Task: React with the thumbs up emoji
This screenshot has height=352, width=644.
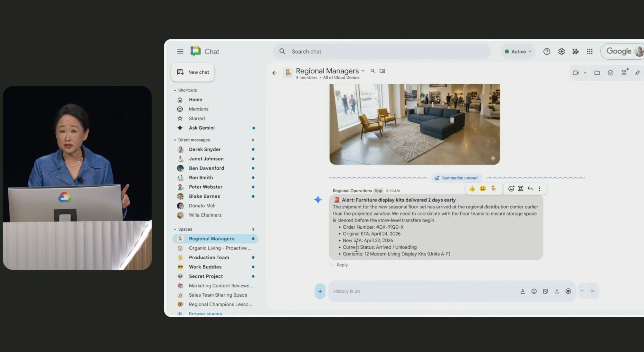Action: pyautogui.click(x=472, y=188)
